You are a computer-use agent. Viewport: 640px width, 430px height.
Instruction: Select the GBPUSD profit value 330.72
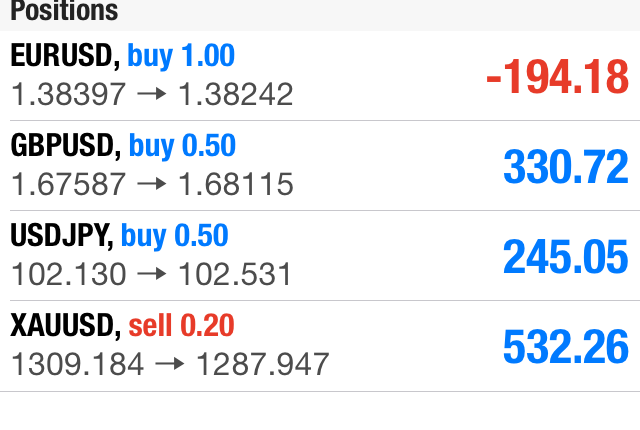565,167
